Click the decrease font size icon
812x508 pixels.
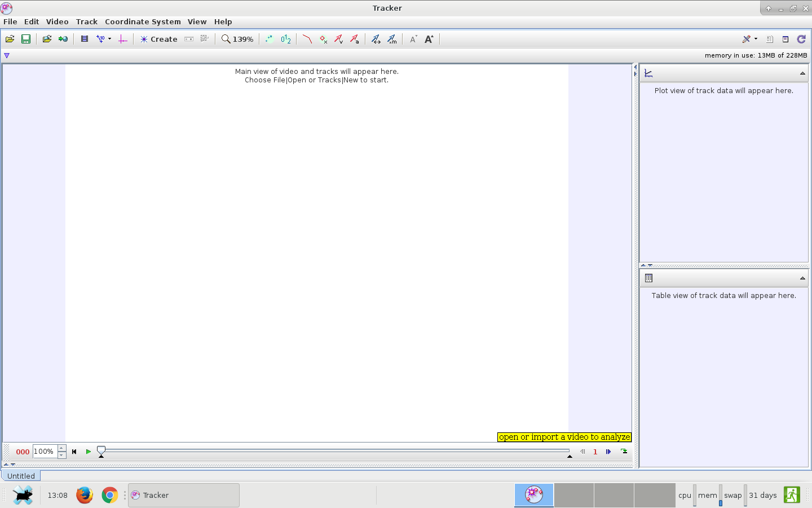[413, 39]
